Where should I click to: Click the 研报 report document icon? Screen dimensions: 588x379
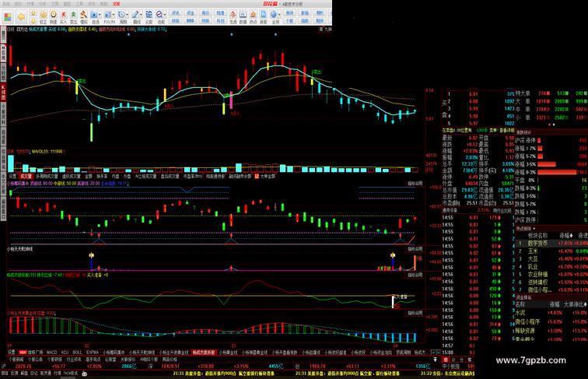click(x=264, y=17)
